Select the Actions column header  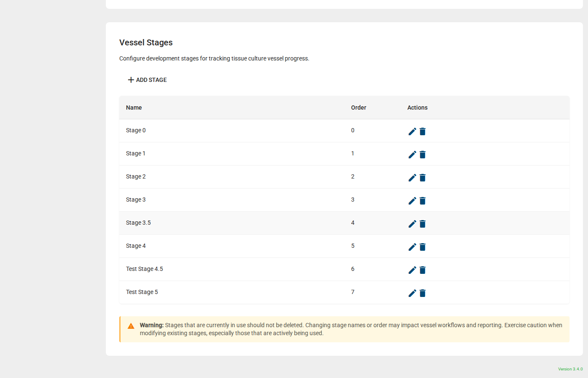[417, 108]
